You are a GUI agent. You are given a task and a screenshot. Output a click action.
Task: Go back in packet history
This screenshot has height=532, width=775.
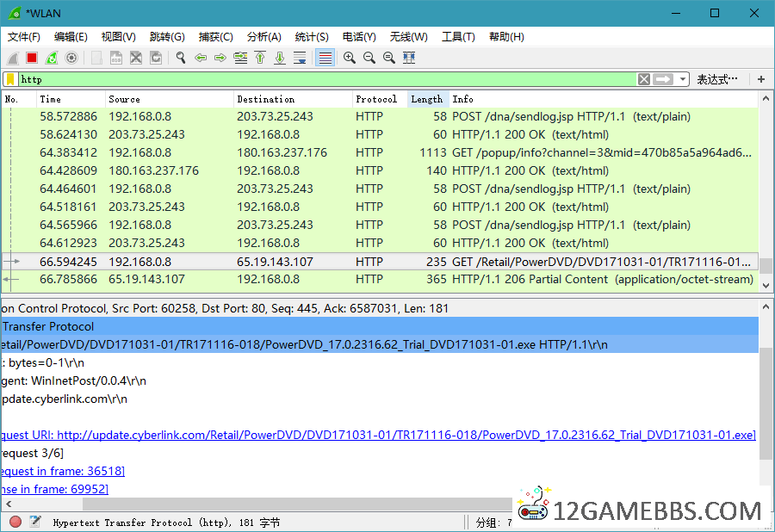coord(201,59)
